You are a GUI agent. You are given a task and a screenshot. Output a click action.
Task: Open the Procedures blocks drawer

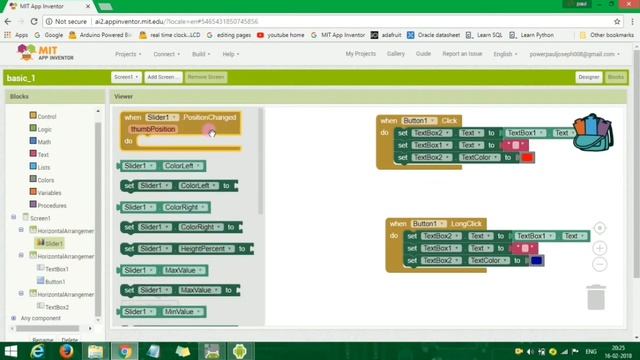(48, 205)
